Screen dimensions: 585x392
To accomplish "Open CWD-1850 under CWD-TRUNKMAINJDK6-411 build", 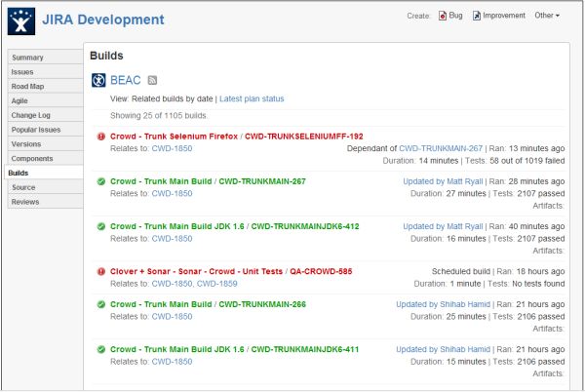I will click(172, 362).
